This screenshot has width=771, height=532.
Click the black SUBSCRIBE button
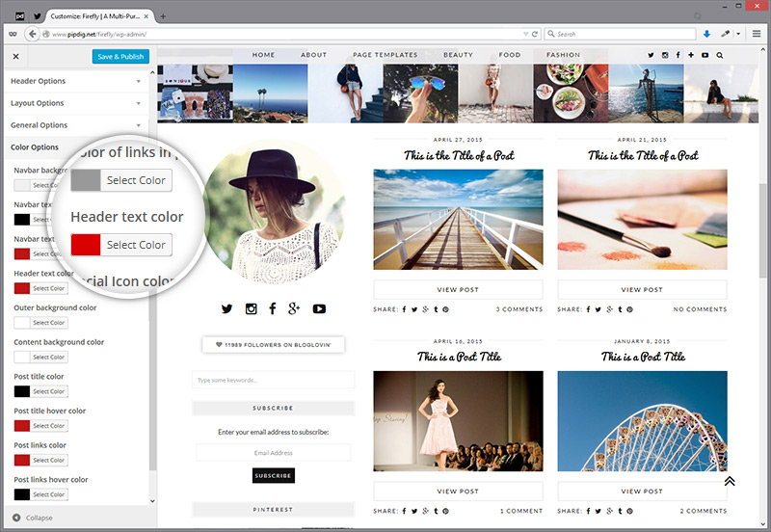(274, 476)
